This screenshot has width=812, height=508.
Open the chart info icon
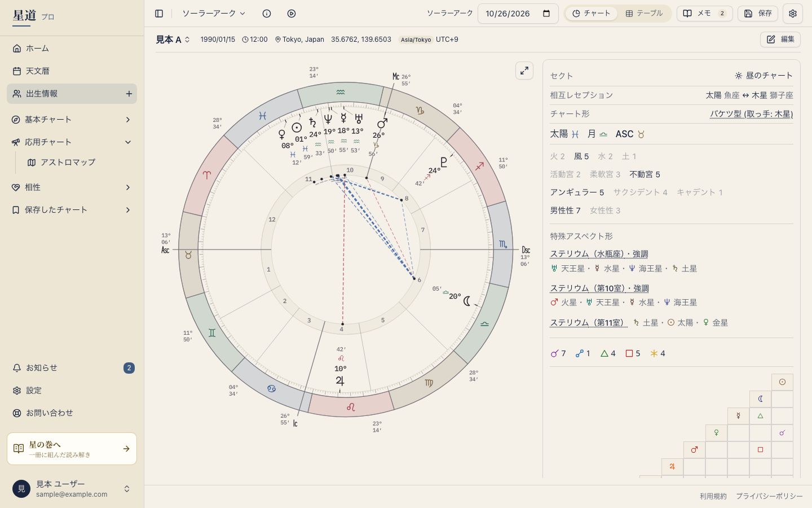267,14
